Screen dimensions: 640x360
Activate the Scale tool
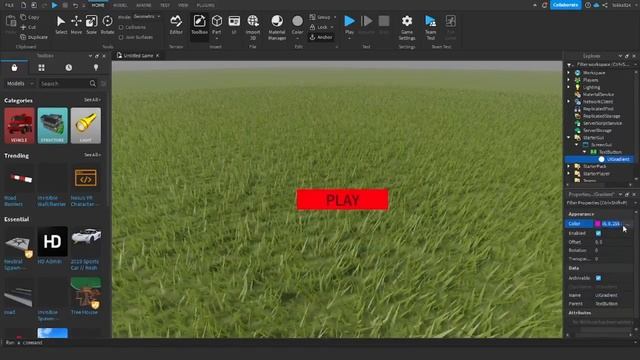point(91,24)
